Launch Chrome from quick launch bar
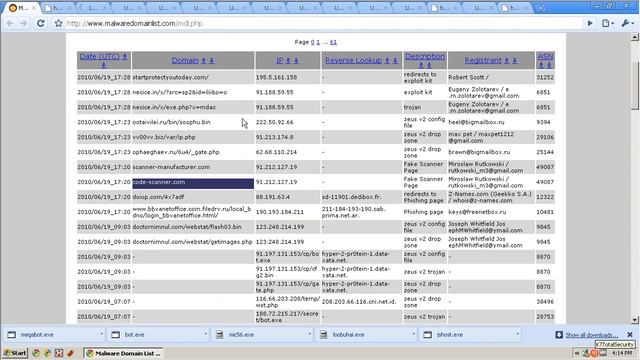The height and width of the screenshot is (360, 640). (36, 353)
